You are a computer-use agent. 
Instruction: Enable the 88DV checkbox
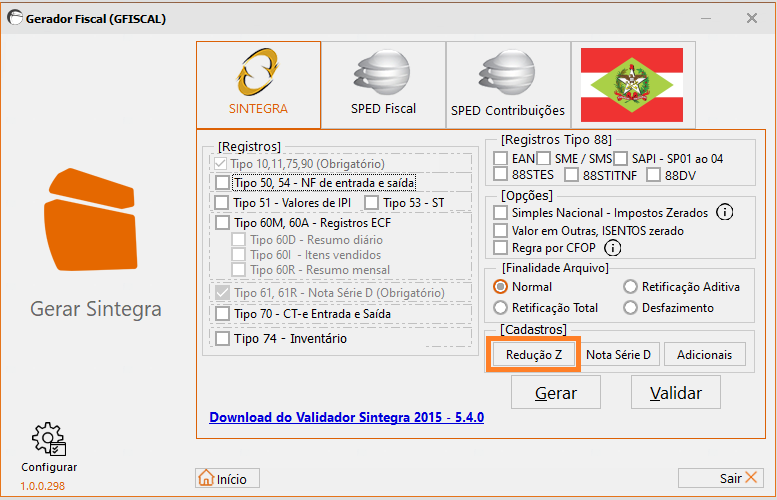654,174
